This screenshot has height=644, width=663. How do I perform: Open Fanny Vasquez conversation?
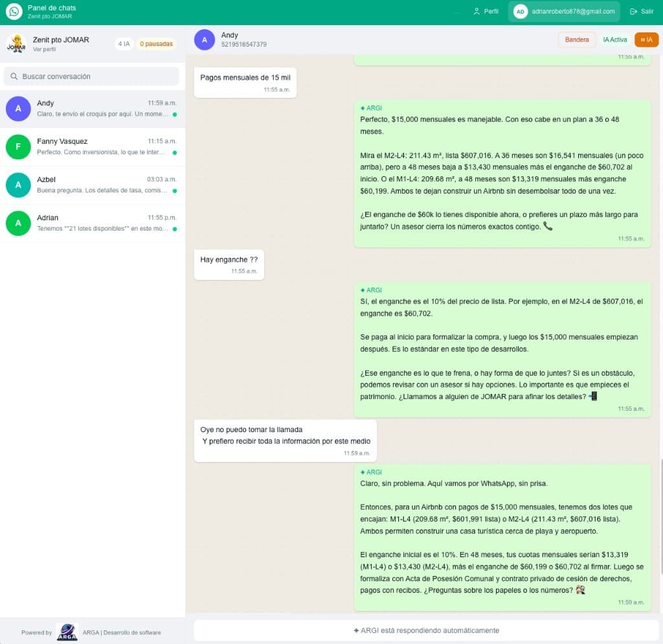[x=93, y=147]
